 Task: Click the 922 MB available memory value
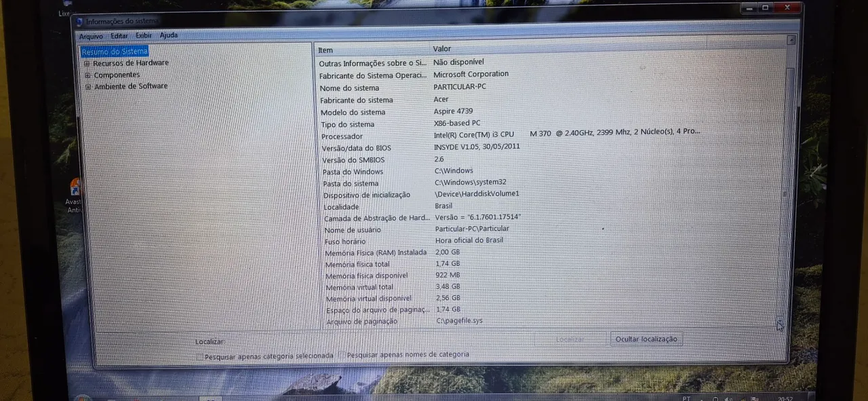pos(448,275)
